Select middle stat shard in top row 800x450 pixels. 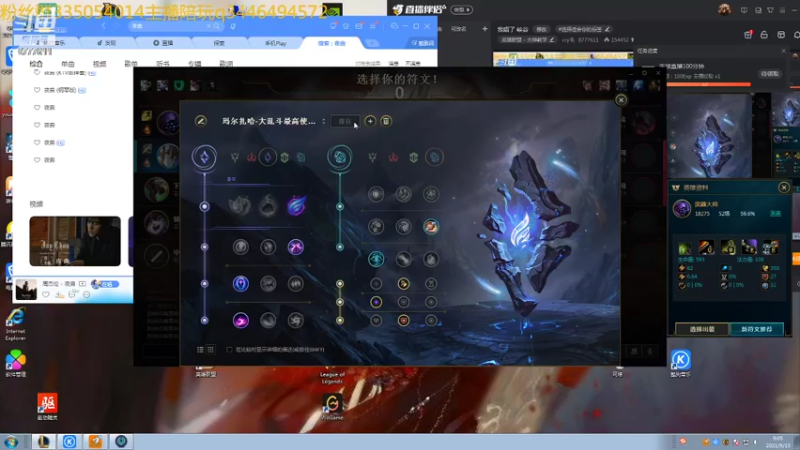403,284
